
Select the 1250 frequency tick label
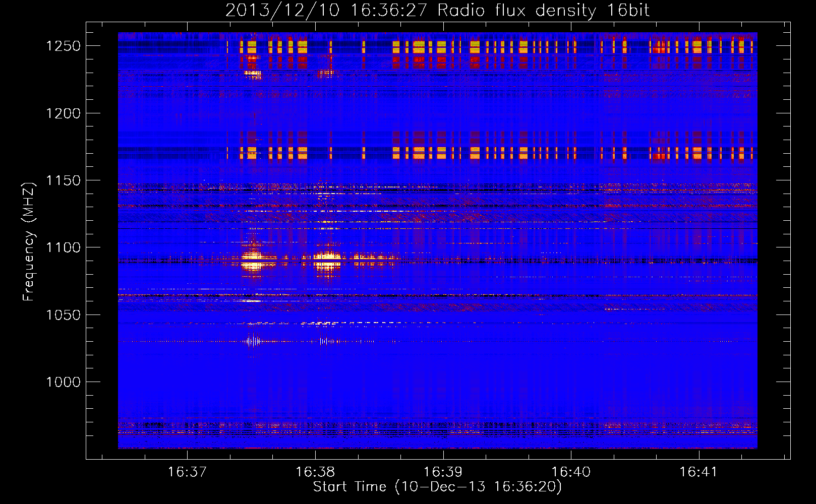pyautogui.click(x=64, y=46)
